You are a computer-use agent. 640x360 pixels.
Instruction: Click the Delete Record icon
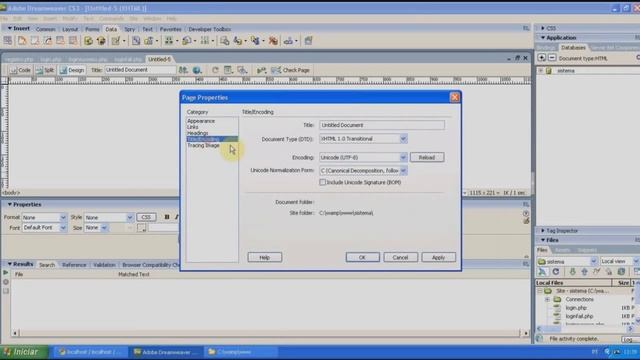tap(273, 41)
